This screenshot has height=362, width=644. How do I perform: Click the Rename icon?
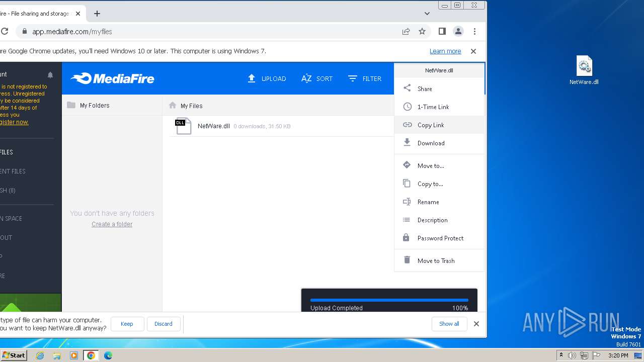pyautogui.click(x=407, y=202)
